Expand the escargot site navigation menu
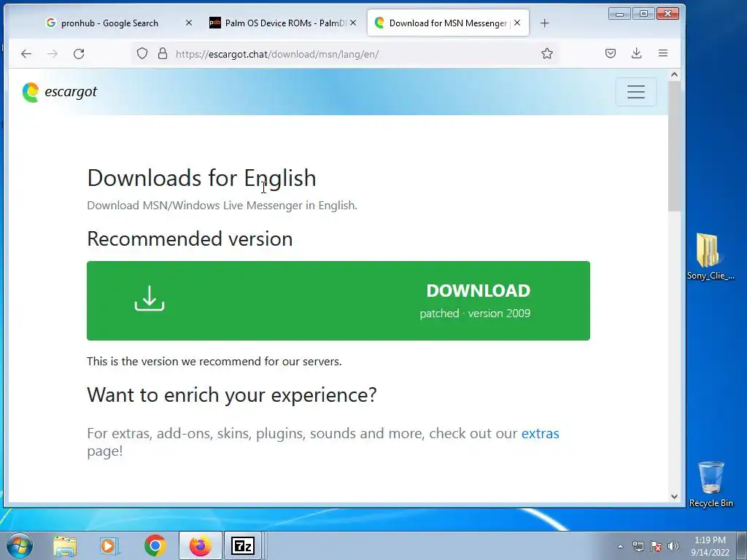The image size is (747, 560). (636, 91)
